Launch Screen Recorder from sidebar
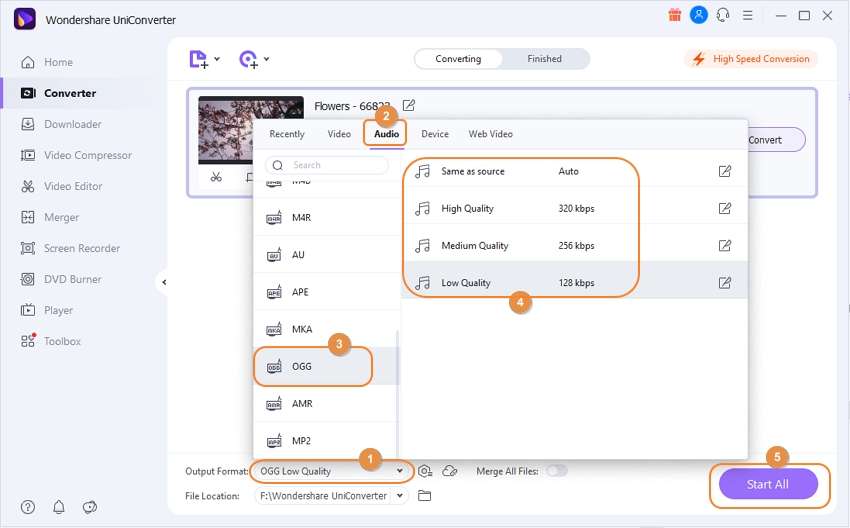Image resolution: width=850 pixels, height=528 pixels. [x=70, y=248]
